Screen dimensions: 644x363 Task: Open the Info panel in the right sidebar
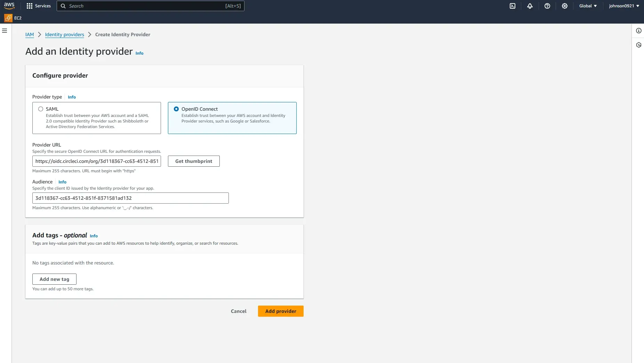click(x=639, y=31)
